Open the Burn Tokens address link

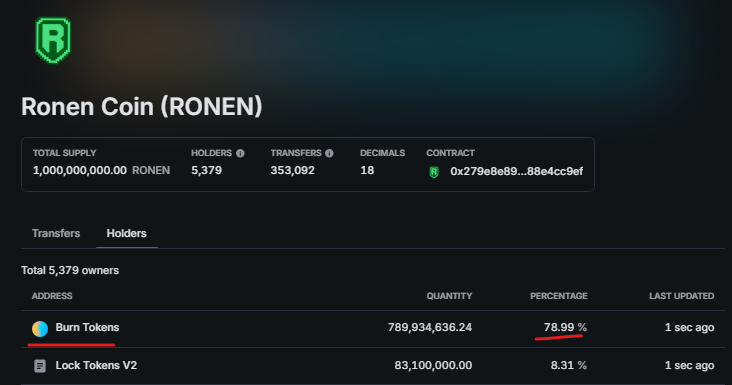[87, 328]
